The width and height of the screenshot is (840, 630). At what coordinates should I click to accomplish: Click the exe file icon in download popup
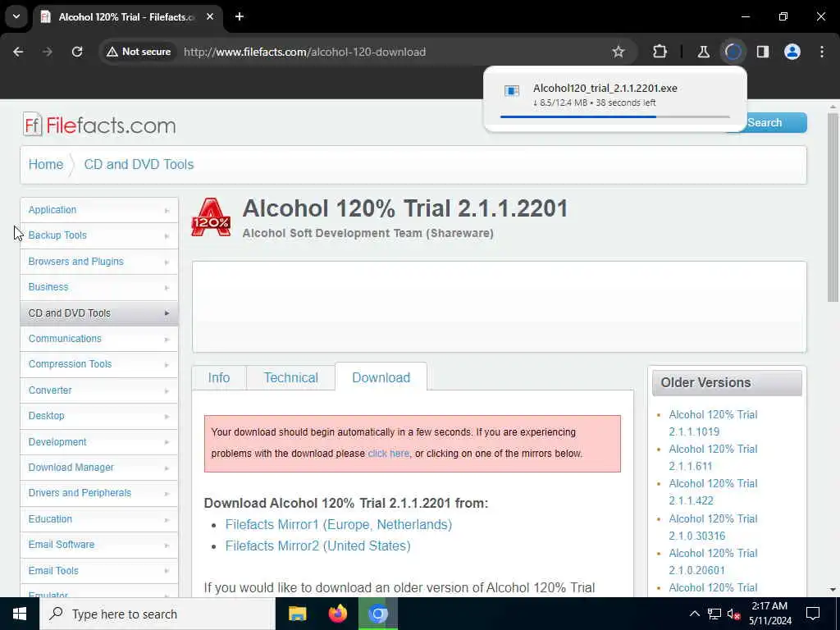click(x=512, y=91)
